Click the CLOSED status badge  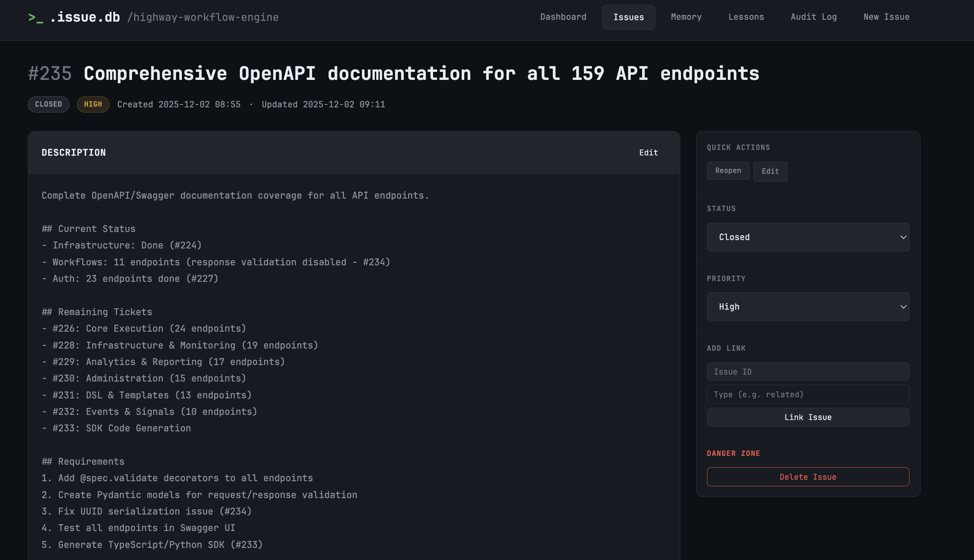click(x=48, y=104)
